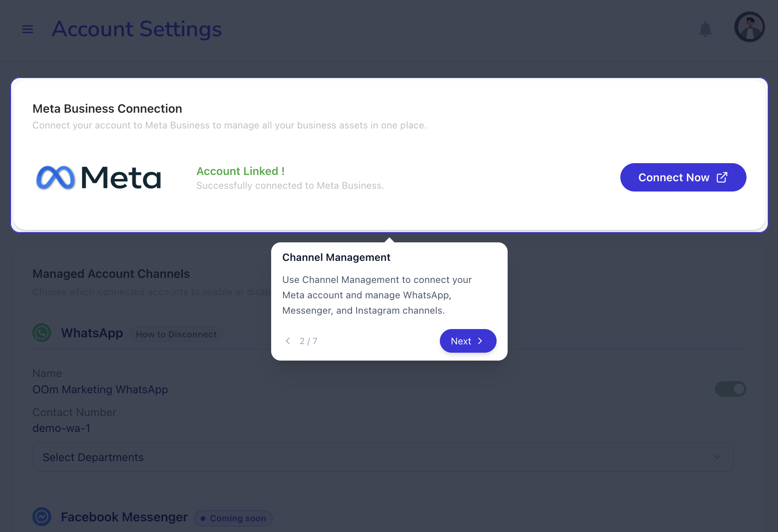Open the Coming soon badge on Facebook Messenger

(x=233, y=518)
